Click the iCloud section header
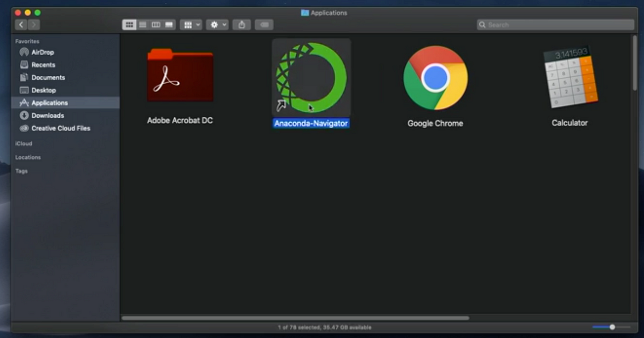 tap(23, 143)
